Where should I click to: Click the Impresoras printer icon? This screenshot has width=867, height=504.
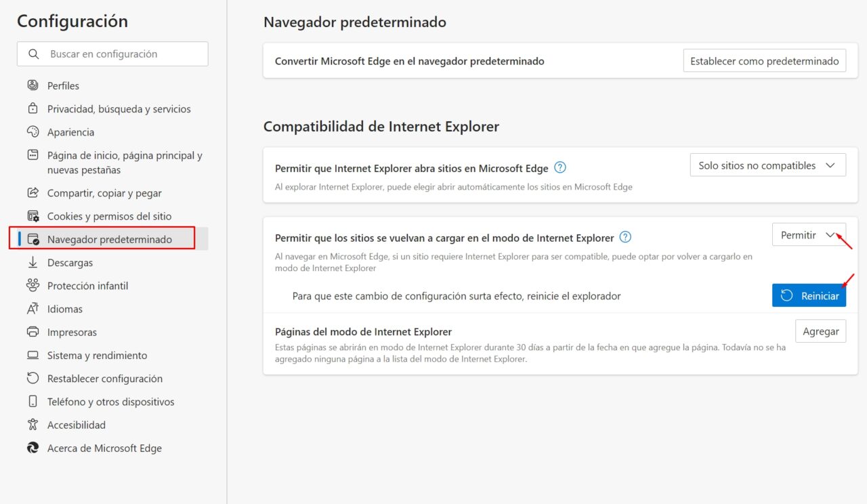[x=33, y=332]
